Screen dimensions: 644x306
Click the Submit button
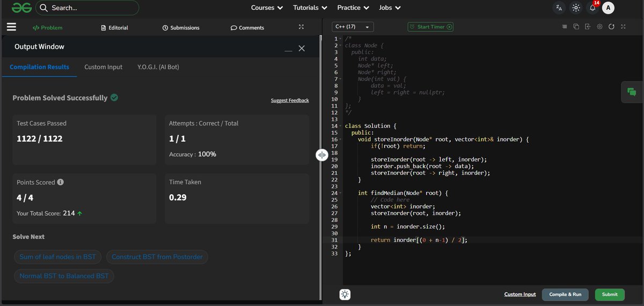(610, 294)
